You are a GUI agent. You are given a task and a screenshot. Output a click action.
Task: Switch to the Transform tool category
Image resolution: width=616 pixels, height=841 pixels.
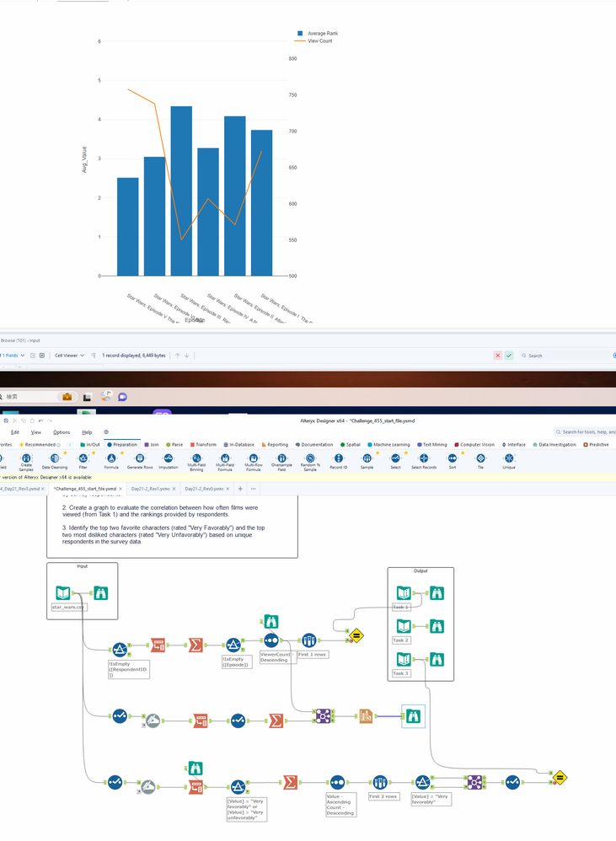[x=203, y=445]
